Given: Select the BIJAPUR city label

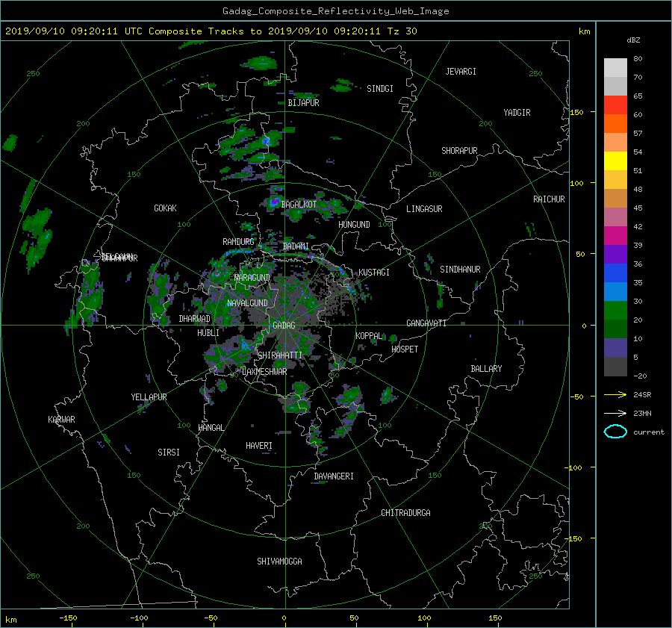Looking at the screenshot, I should point(303,103).
